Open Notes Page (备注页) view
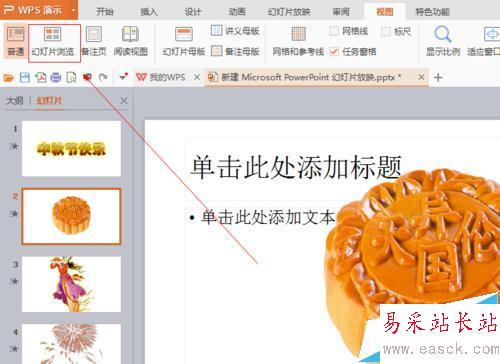Image resolution: width=500 pixels, height=364 pixels. click(94, 42)
